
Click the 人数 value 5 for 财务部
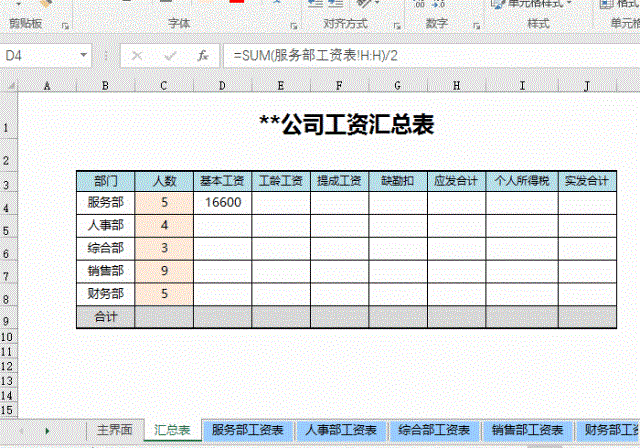tap(164, 294)
